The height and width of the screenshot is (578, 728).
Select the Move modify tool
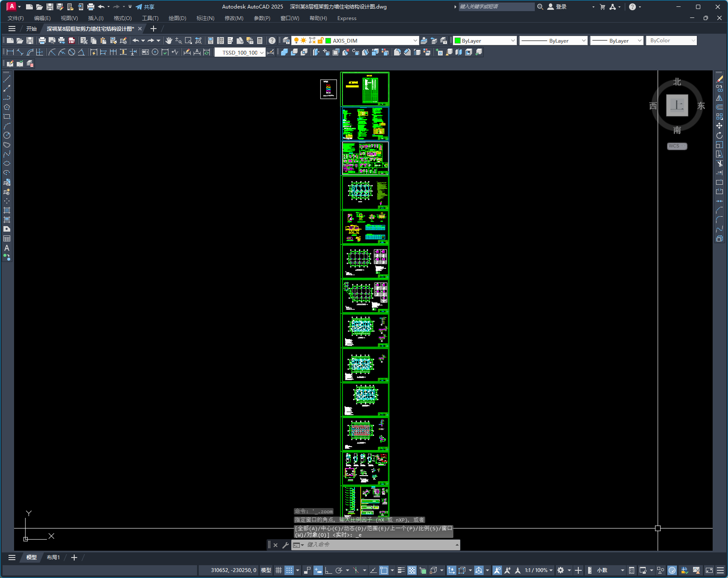click(719, 126)
